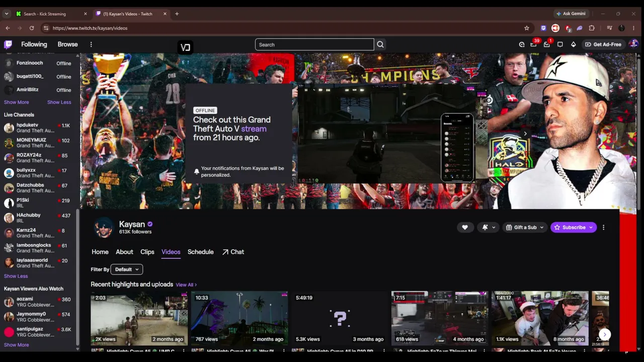The image size is (644, 362).
Task: View site information icon in address bar
Action: click(46, 28)
